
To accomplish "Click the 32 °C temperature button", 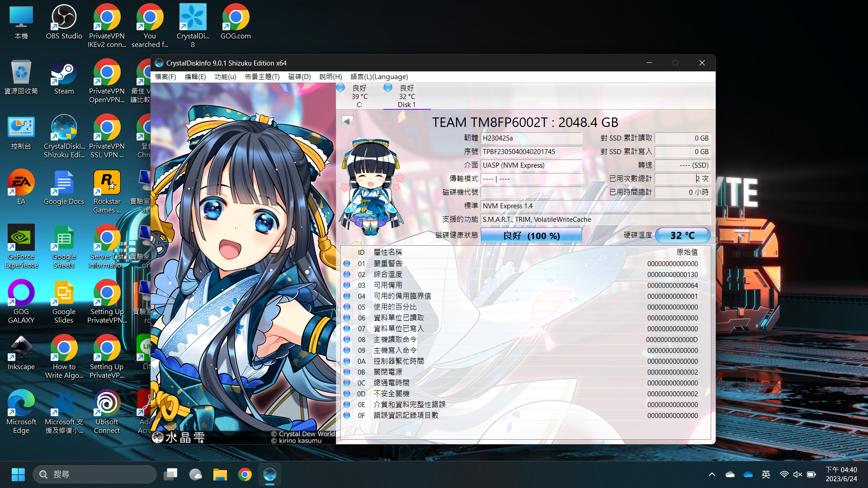I will (683, 235).
